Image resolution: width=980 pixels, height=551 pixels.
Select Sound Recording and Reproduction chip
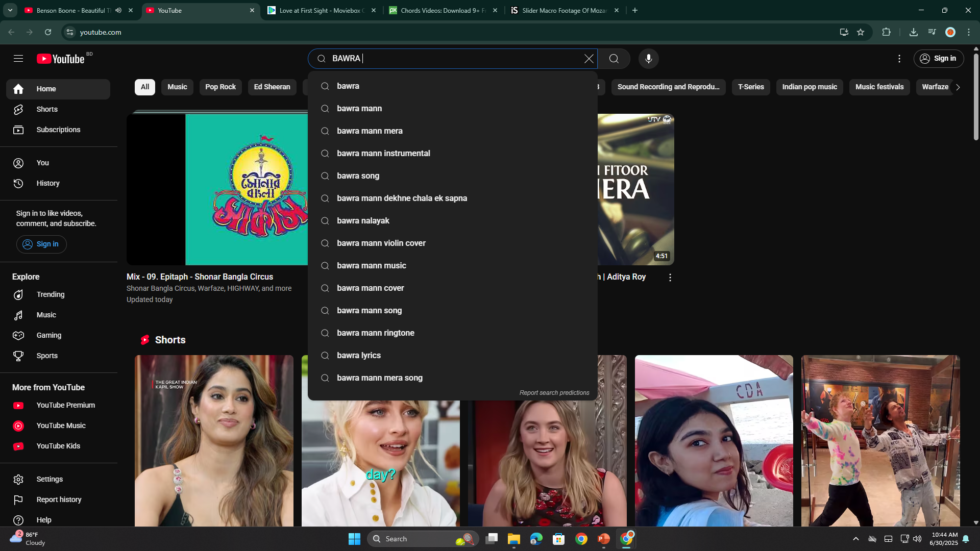point(668,87)
